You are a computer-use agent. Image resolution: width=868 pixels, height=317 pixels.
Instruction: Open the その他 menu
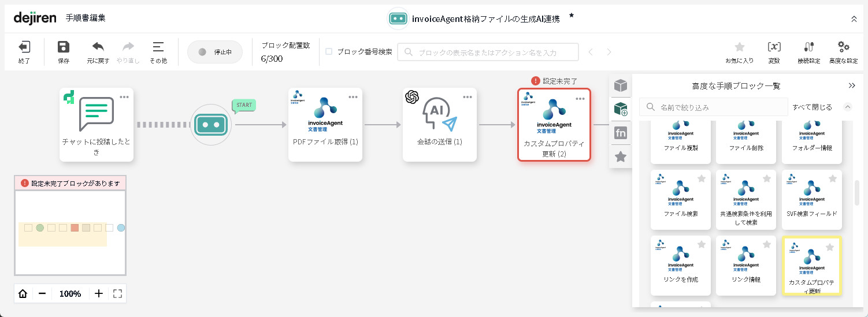click(x=158, y=48)
